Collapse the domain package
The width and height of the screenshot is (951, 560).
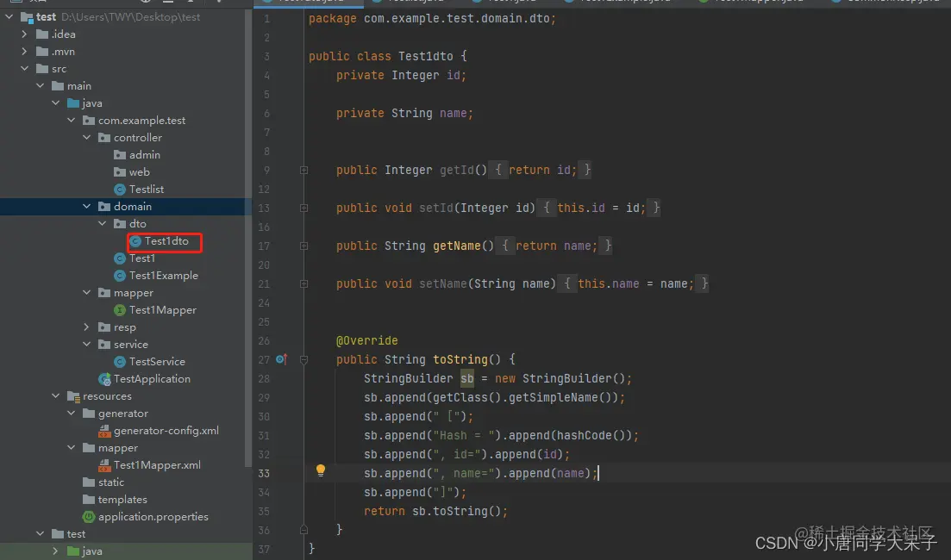(x=87, y=207)
